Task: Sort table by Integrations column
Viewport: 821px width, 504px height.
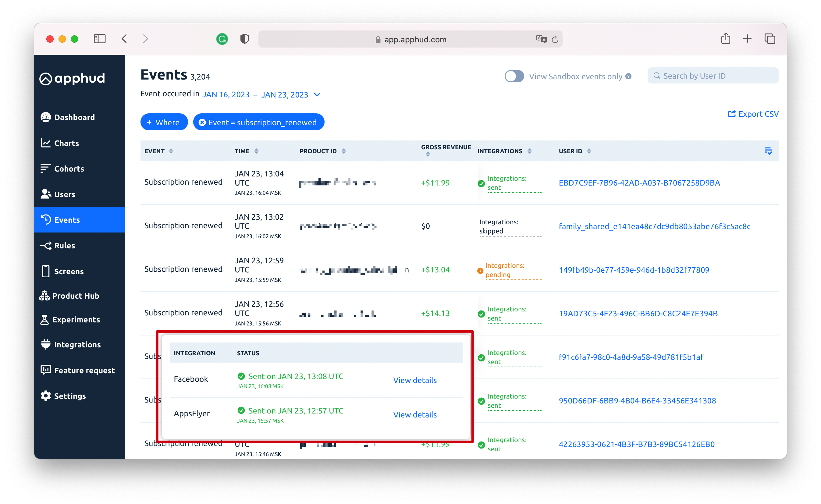Action: [x=529, y=151]
